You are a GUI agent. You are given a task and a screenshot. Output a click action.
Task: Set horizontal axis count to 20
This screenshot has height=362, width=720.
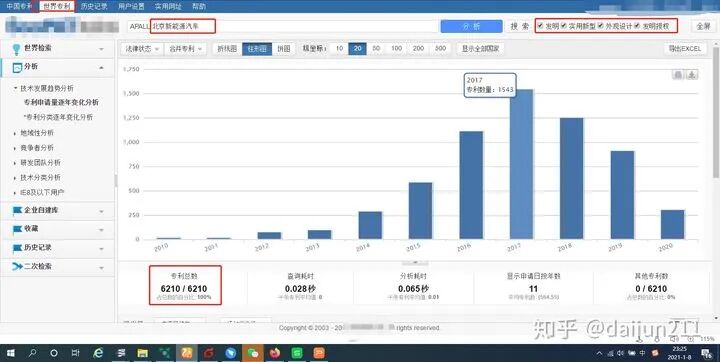(x=357, y=48)
